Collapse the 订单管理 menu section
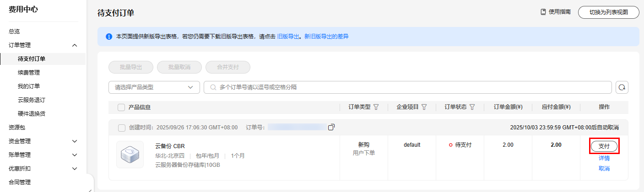 pos(75,45)
